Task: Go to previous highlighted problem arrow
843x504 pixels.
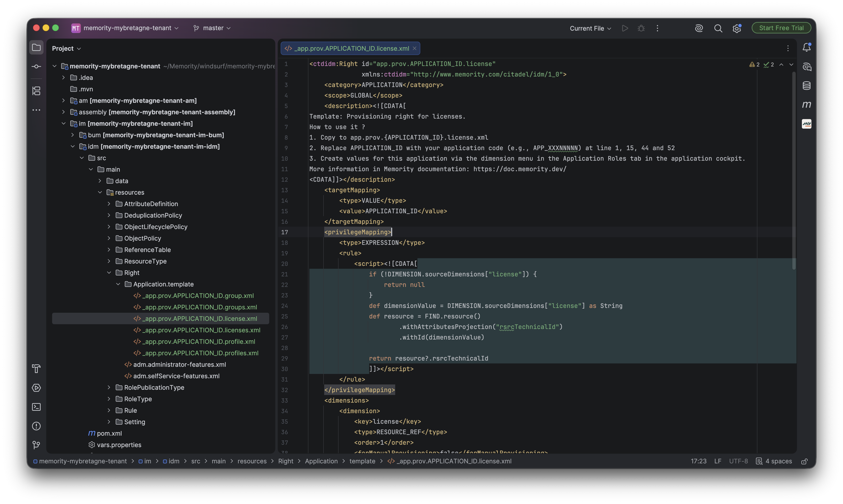Action: point(781,65)
